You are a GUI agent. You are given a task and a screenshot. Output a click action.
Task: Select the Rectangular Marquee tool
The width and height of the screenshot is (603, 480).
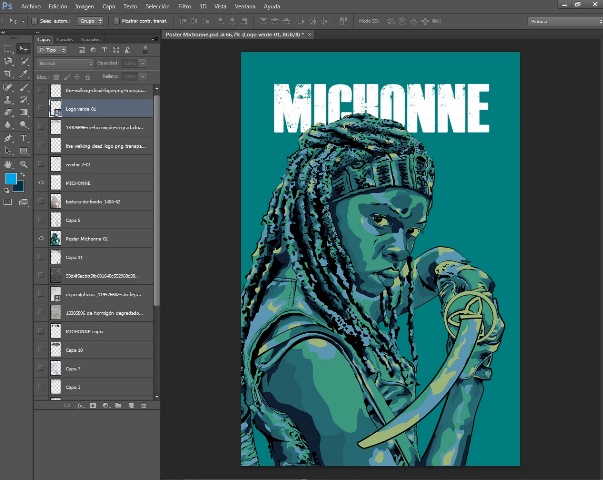(x=8, y=49)
